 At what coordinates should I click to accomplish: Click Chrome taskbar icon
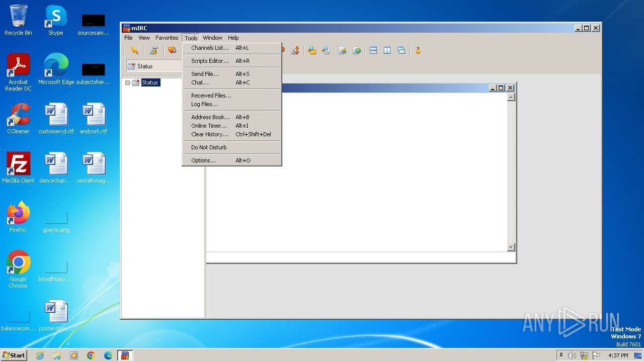click(91, 355)
